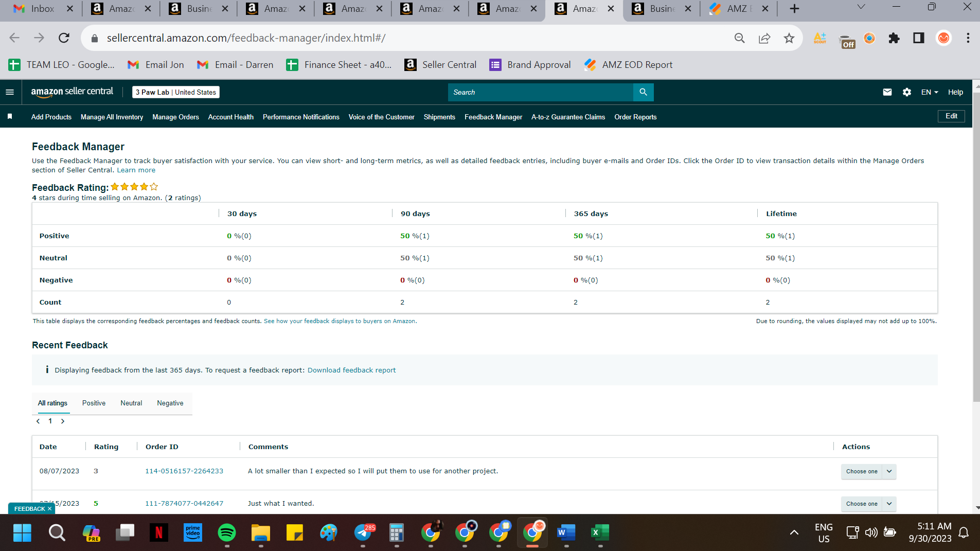
Task: Open order link 111-7874077-0442647
Action: 184,504
